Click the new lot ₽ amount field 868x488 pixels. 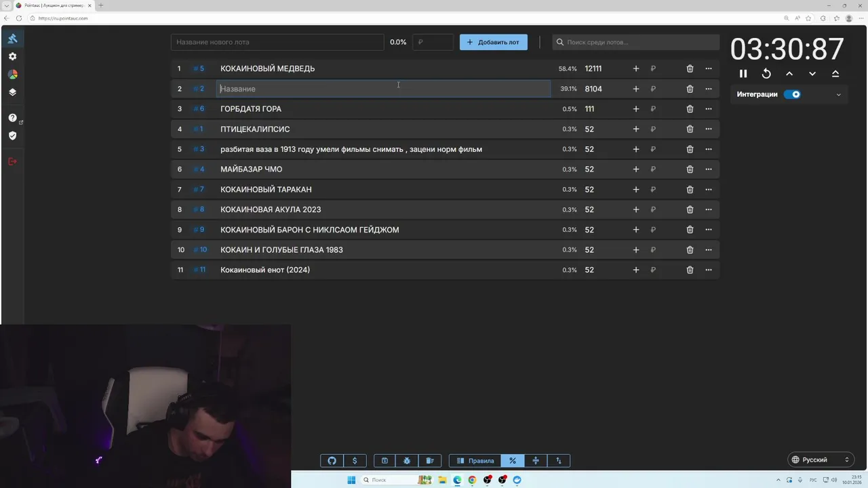[433, 42]
